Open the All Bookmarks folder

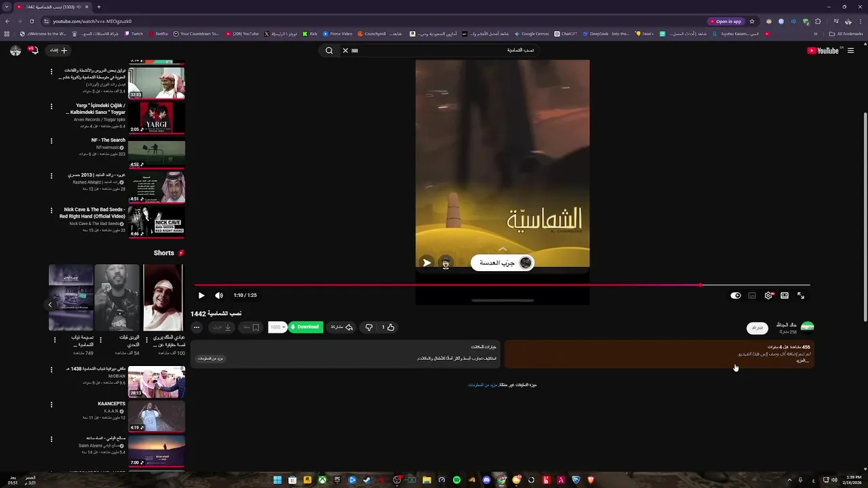pyautogui.click(x=846, y=33)
